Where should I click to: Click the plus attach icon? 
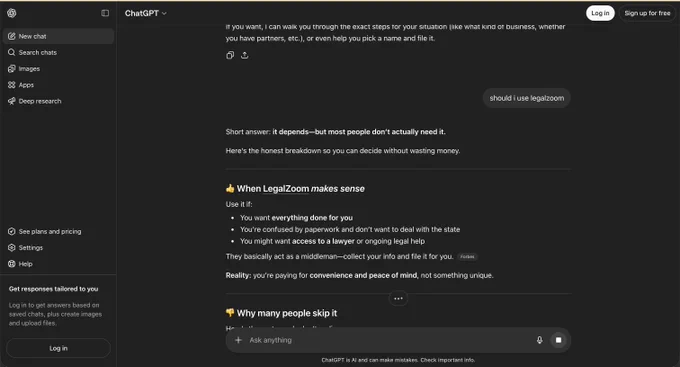[x=238, y=340]
